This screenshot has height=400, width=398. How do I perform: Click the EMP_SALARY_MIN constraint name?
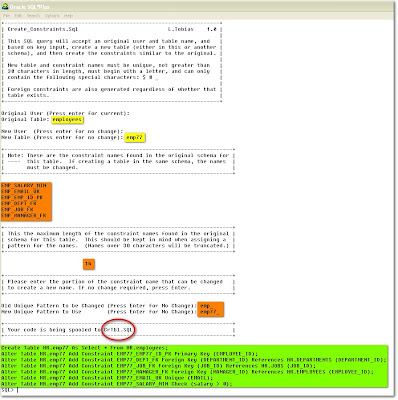coord(24,185)
